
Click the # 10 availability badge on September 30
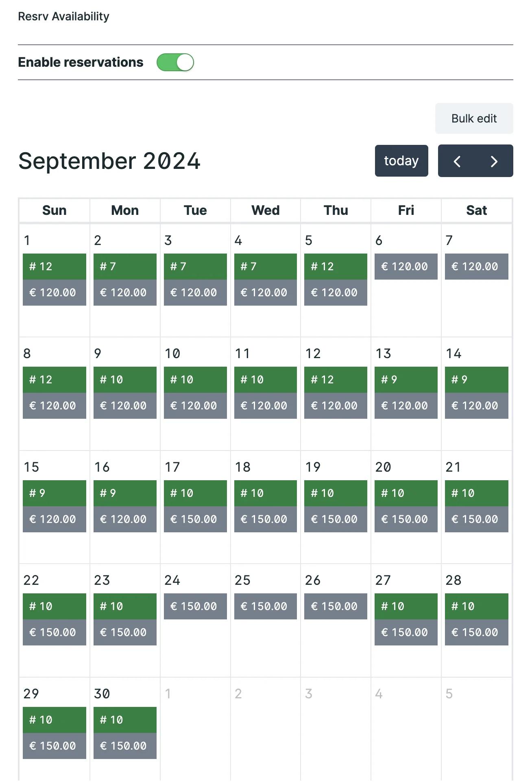click(124, 720)
